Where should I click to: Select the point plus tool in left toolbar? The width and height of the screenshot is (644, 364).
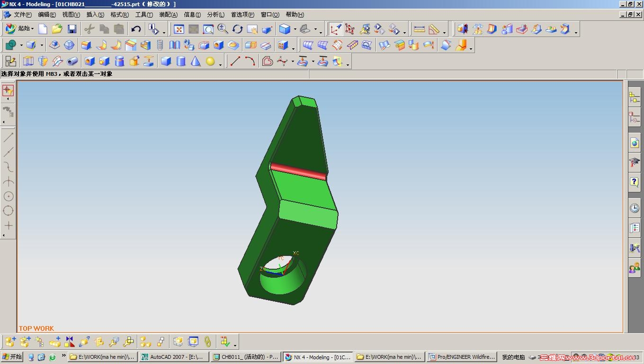[x=9, y=225]
